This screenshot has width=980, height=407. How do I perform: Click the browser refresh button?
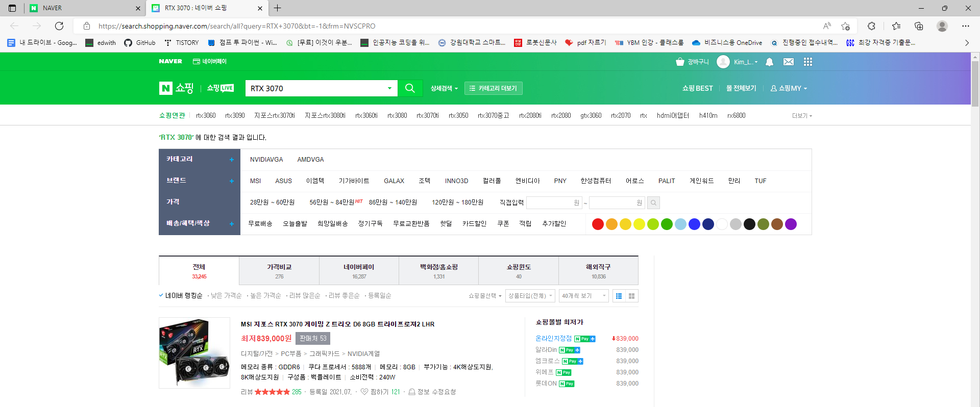[x=59, y=26]
